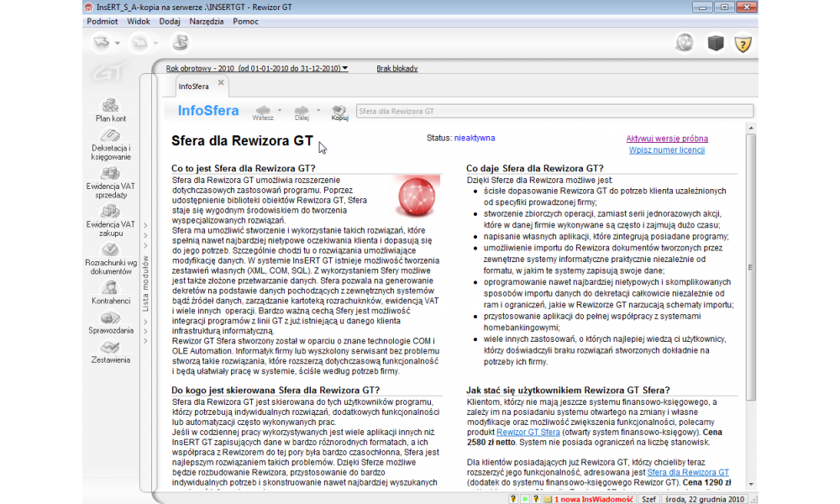Screen dimensions: 840x504
Task: Open Kontrahenci module
Action: click(110, 292)
